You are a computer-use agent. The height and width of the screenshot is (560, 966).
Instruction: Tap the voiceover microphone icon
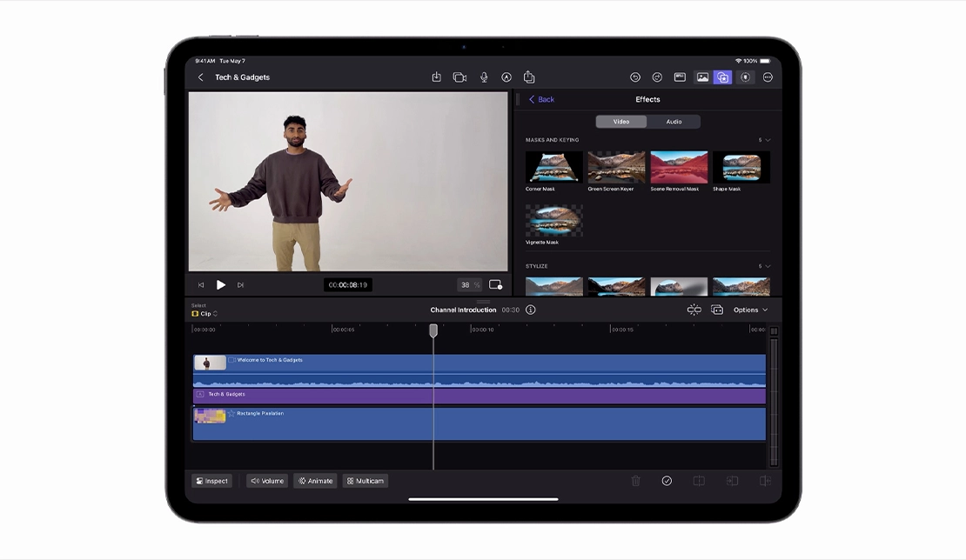pos(484,77)
